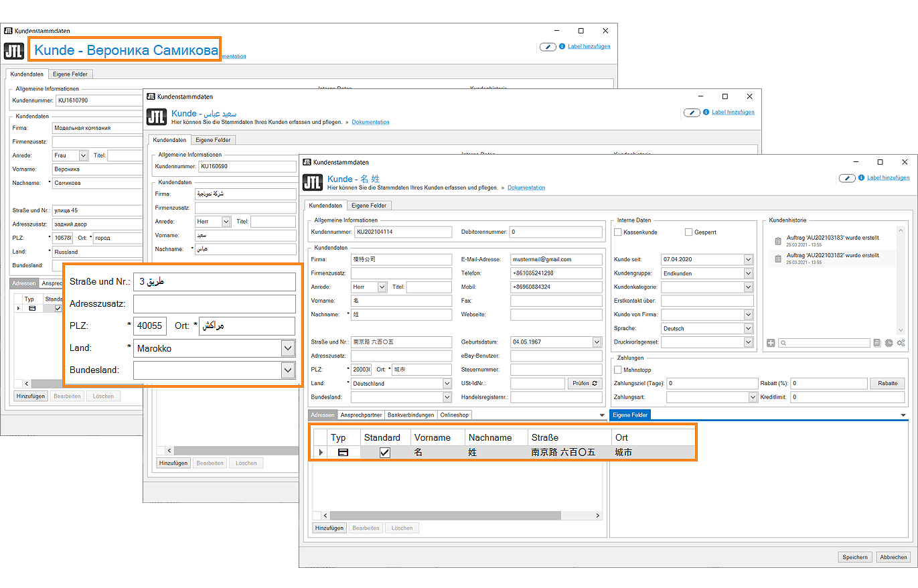The image size is (918, 588).
Task: Expand the Sprache dropdown set to Deutsch
Action: [748, 329]
